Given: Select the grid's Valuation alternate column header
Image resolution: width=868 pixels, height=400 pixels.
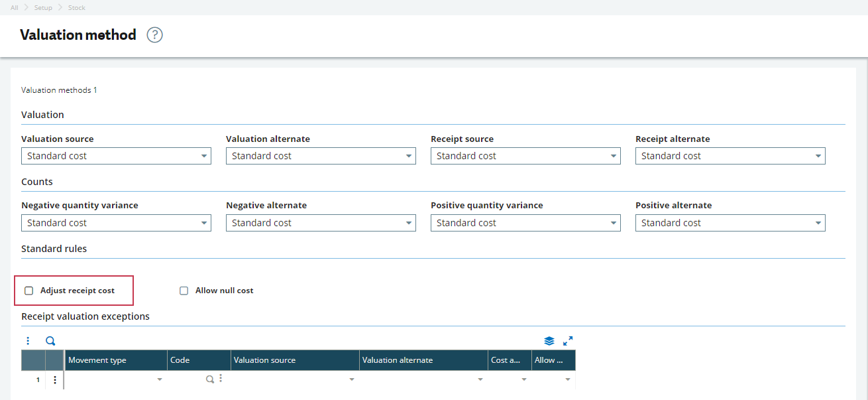Looking at the screenshot, I should (423, 360).
